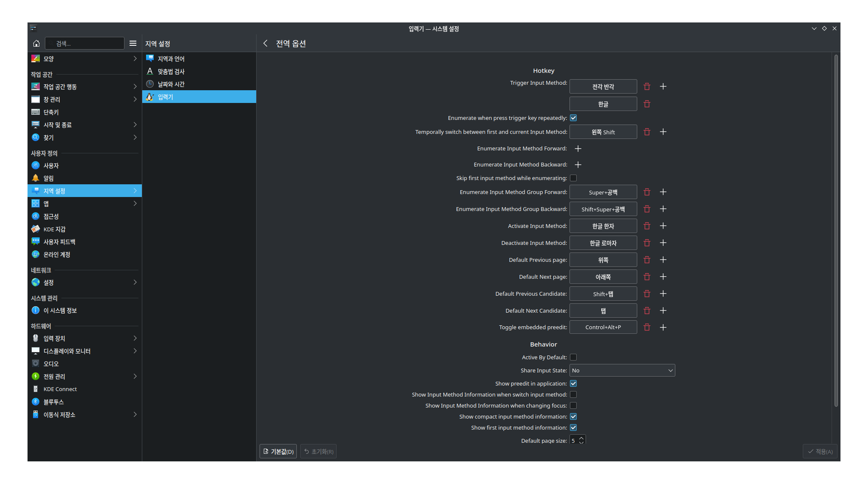Delete the 한글 trigger hotkey entry
868x494 pixels.
pos(647,104)
